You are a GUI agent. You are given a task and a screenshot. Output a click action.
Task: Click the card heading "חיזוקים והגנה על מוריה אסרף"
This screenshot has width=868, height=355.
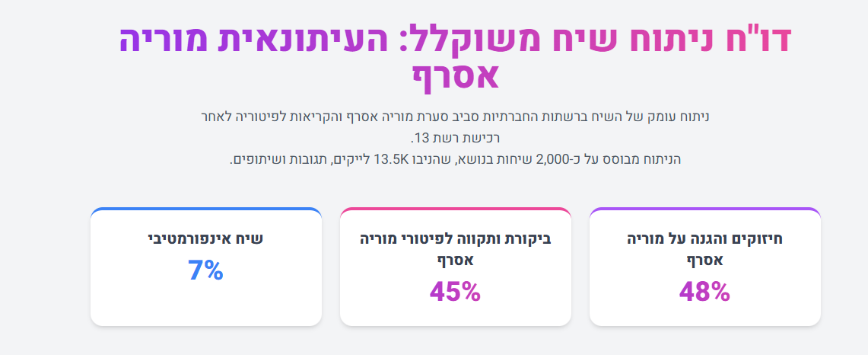click(x=704, y=249)
